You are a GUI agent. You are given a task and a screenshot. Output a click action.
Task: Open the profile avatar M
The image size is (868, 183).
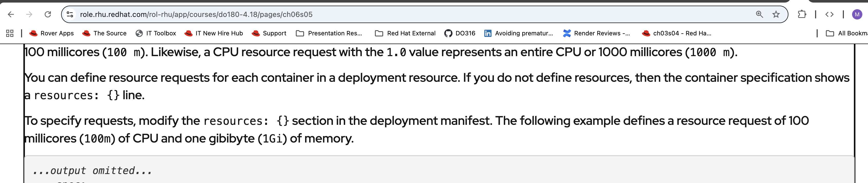click(x=857, y=14)
